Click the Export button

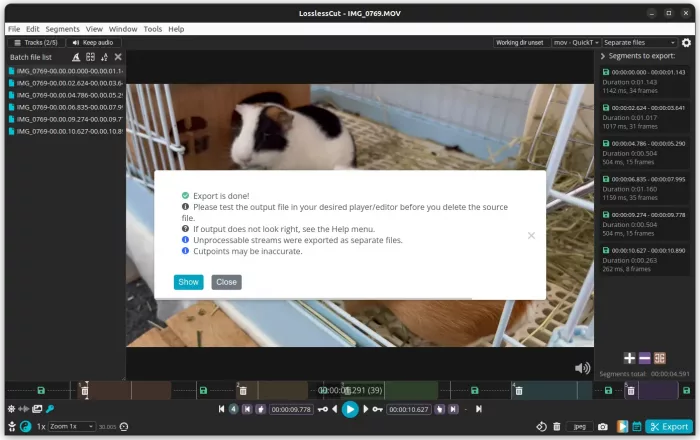(668, 426)
